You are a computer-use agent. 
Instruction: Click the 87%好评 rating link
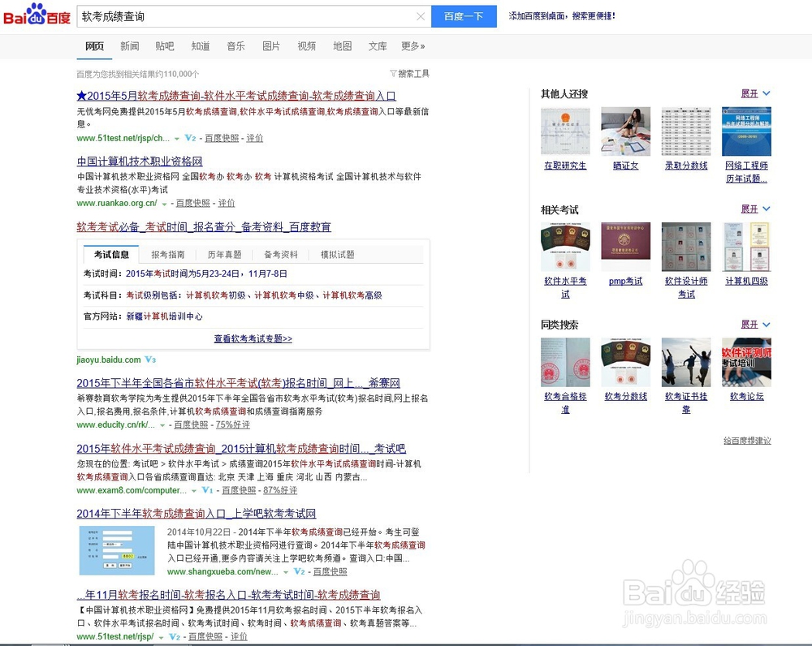[280, 489]
